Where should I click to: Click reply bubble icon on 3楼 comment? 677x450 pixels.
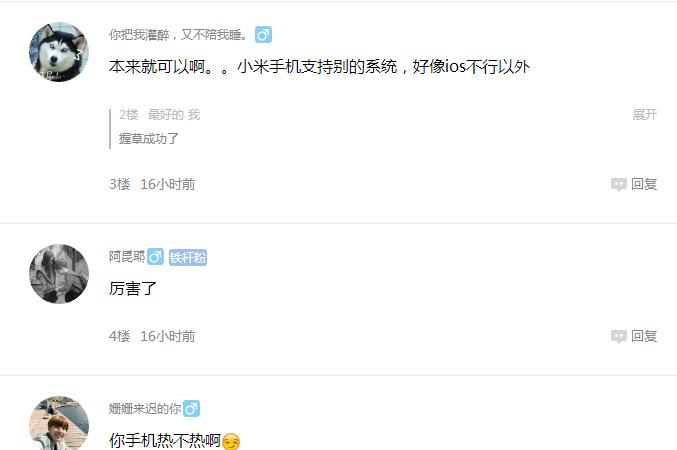pyautogui.click(x=619, y=184)
